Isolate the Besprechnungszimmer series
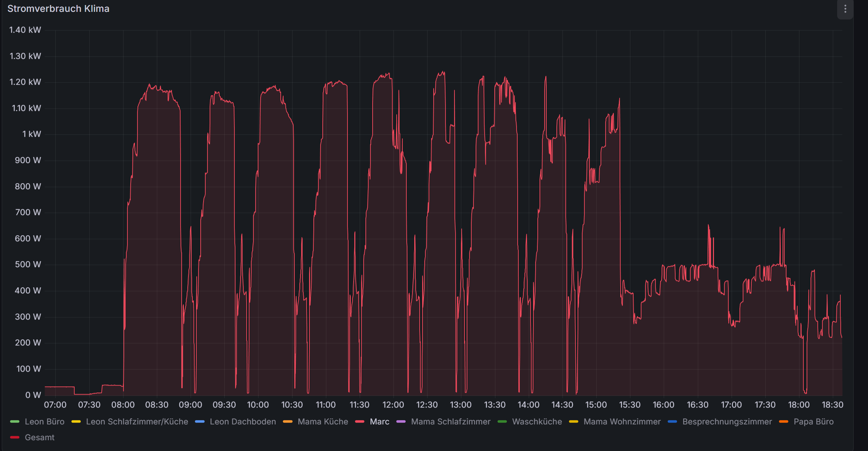 727,422
